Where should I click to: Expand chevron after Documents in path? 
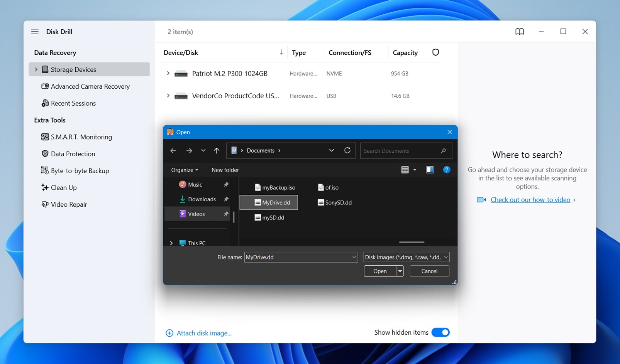click(x=280, y=151)
